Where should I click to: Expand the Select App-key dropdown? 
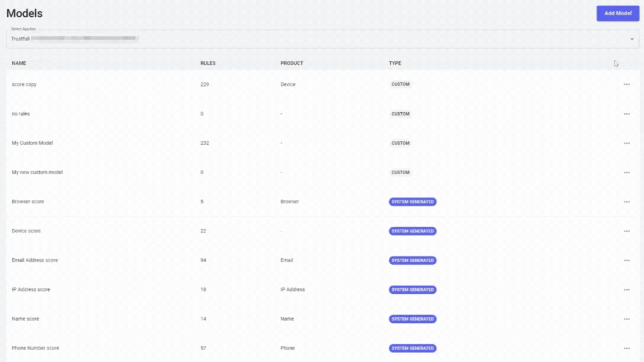tap(322, 39)
